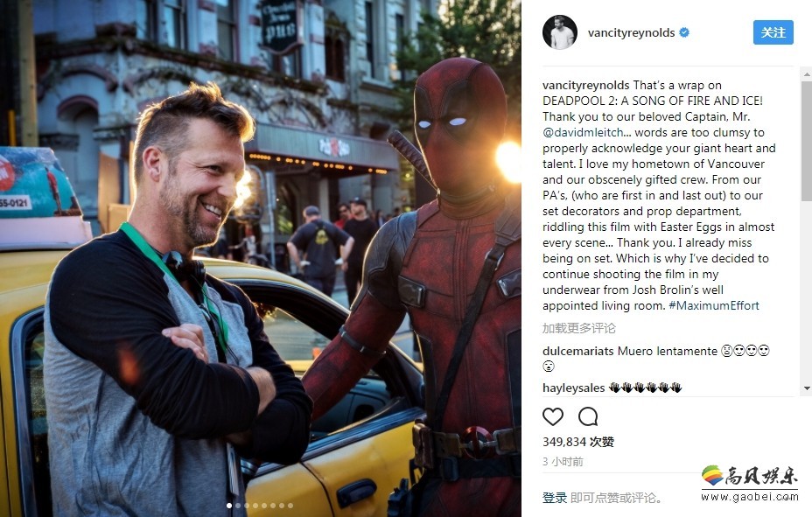Open dulcemariats commenter profile
The width and height of the screenshot is (812, 517).
[577, 351]
